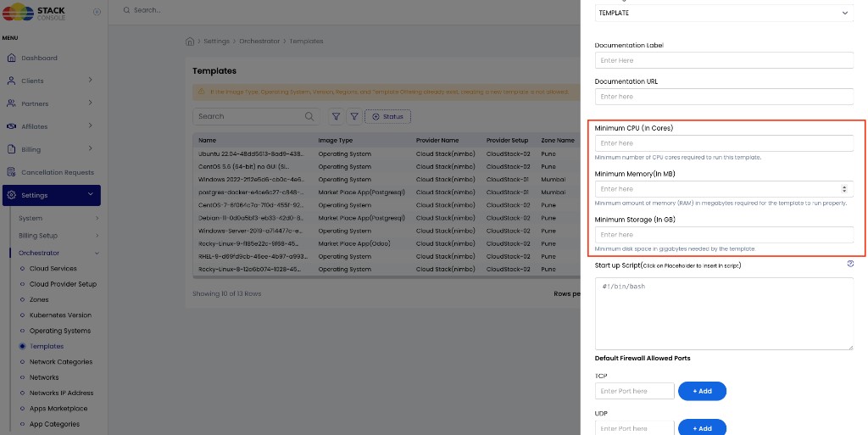Click the Billing document icon
The image size is (868, 435).
tap(11, 149)
